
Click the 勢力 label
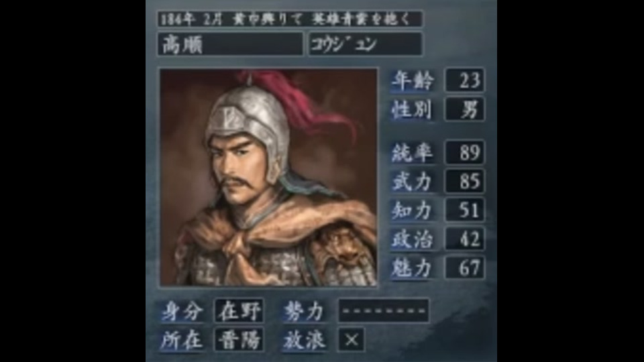tap(305, 312)
